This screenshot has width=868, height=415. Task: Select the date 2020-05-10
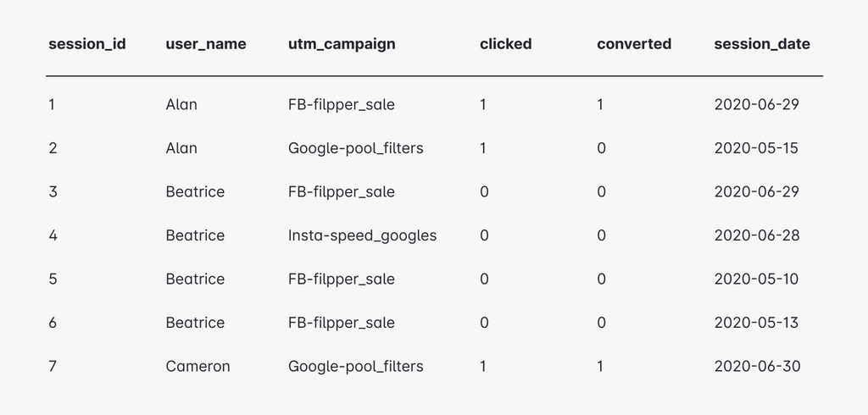756,279
